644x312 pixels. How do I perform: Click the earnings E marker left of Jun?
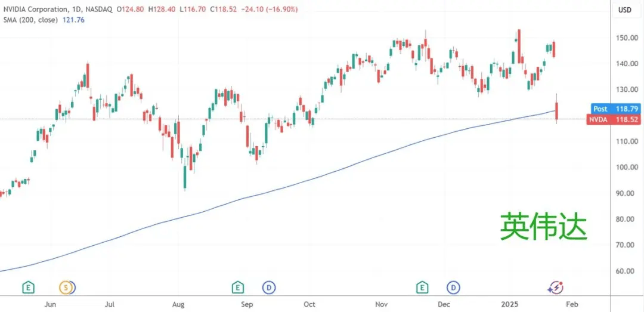click(28, 288)
